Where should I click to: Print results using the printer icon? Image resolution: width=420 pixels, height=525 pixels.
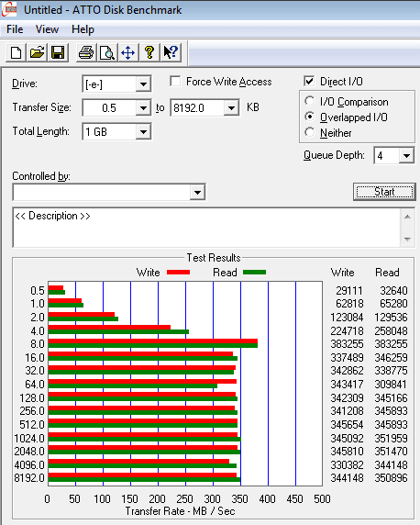click(86, 52)
